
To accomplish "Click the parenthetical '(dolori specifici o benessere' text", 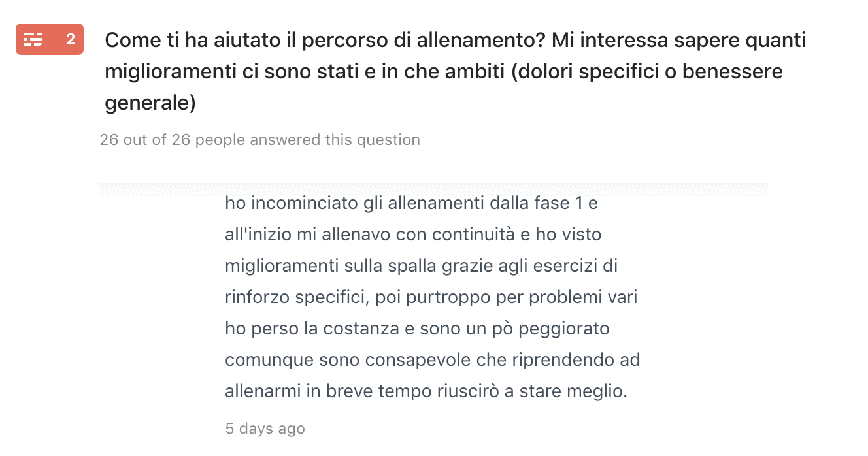I will pos(647,71).
